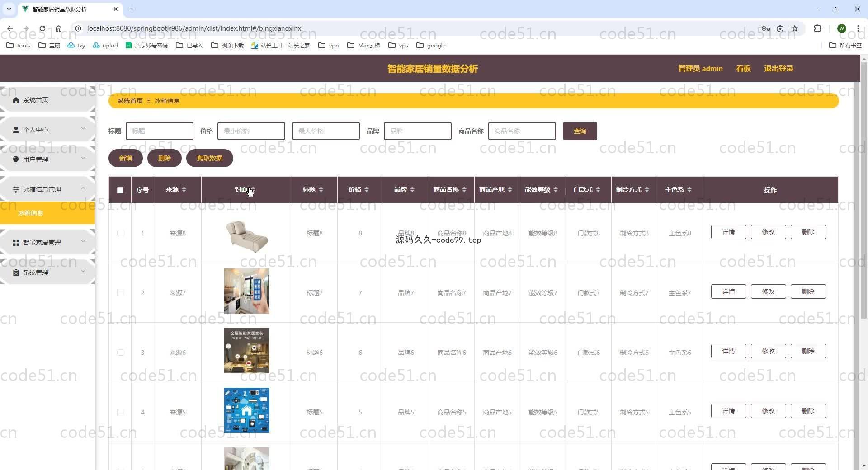Image resolution: width=868 pixels, height=470 pixels.
Task: Click 系统首页 in the breadcrumb
Action: (x=130, y=101)
